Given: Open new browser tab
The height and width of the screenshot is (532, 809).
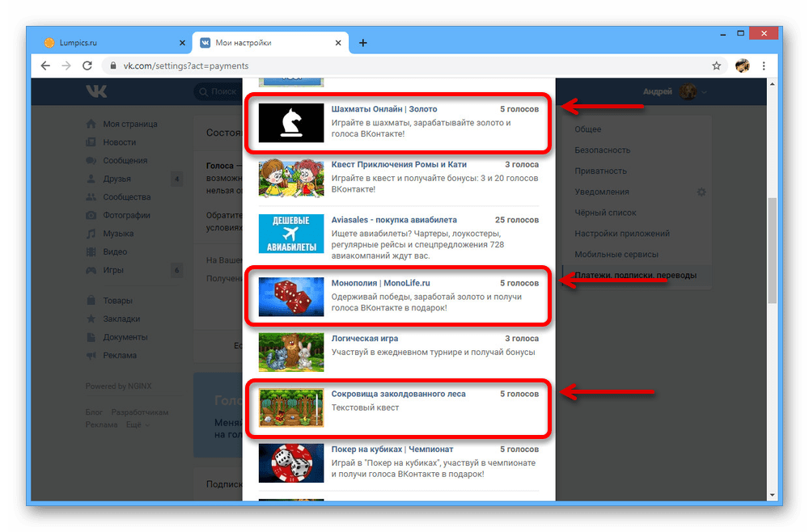Looking at the screenshot, I should pyautogui.click(x=362, y=43).
